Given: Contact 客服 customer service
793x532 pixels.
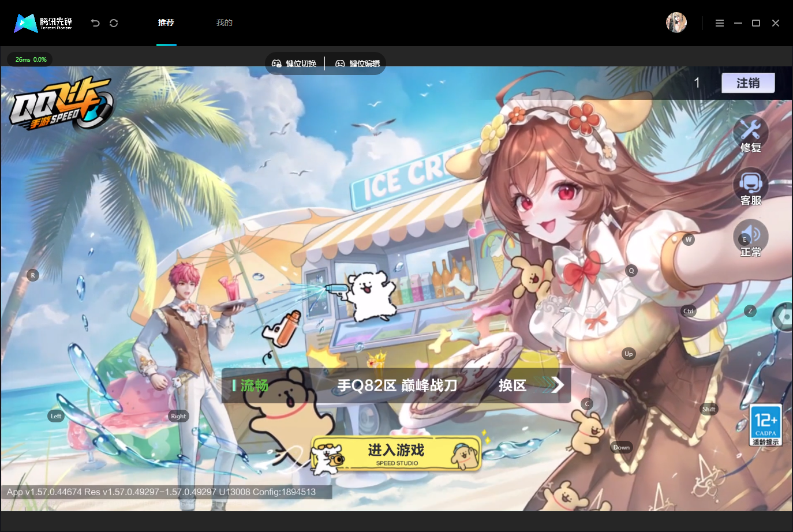Looking at the screenshot, I should [751, 188].
